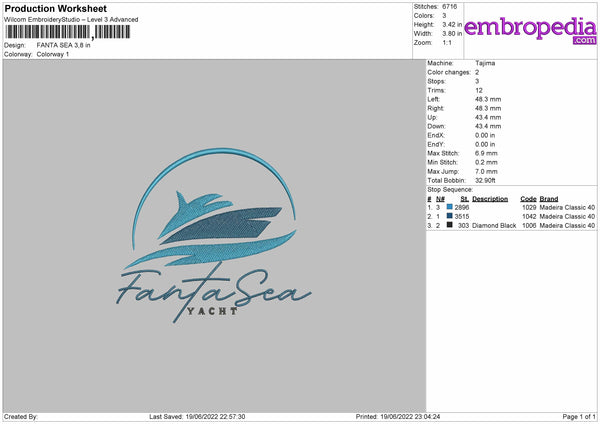Image resolution: width=600 pixels, height=424 pixels.
Task: Click the 'Created By:' label
Action: pyautogui.click(x=21, y=417)
